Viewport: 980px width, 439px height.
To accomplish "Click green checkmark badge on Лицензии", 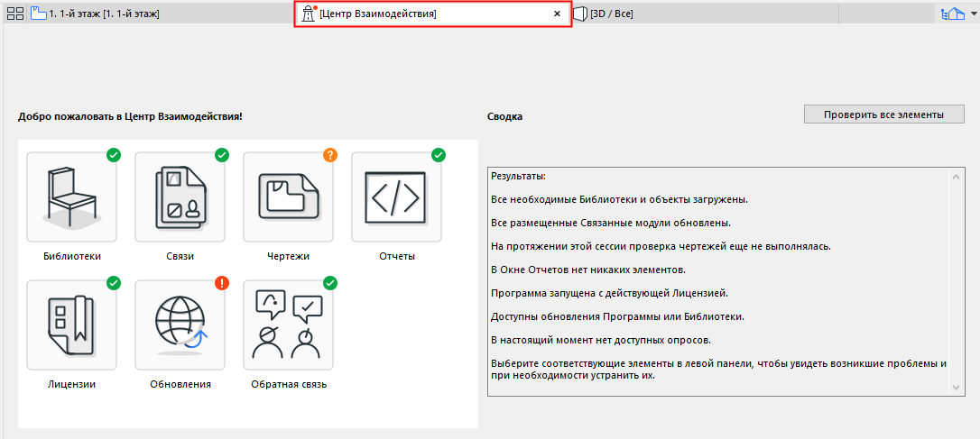I will (x=113, y=283).
